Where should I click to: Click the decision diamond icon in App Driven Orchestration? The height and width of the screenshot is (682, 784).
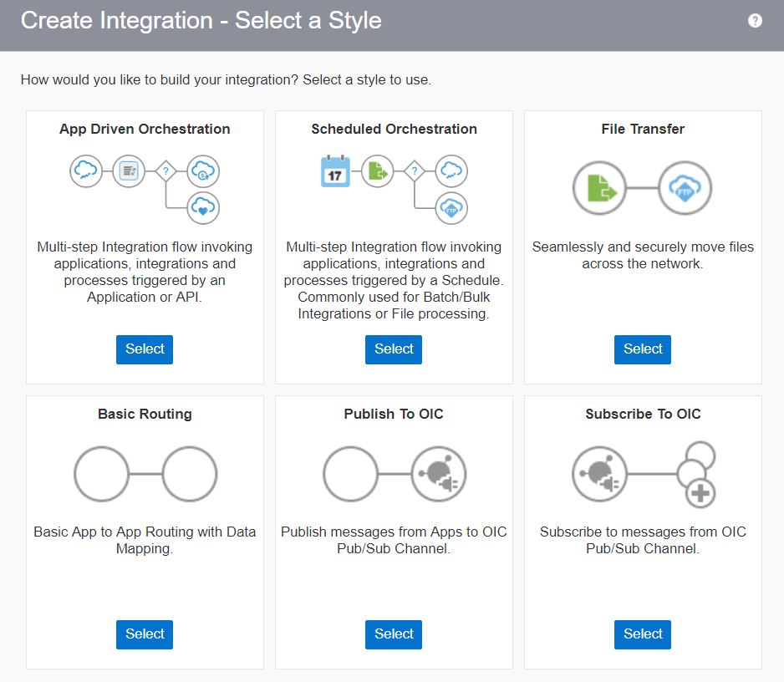(x=165, y=171)
